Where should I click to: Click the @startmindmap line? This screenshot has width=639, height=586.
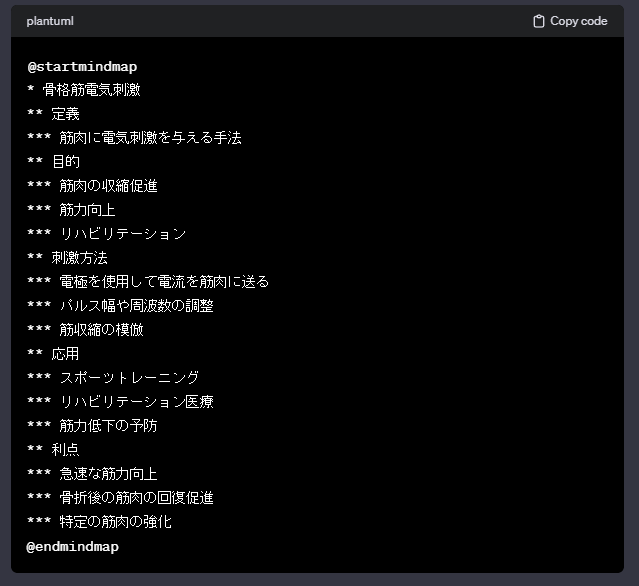coord(82,66)
